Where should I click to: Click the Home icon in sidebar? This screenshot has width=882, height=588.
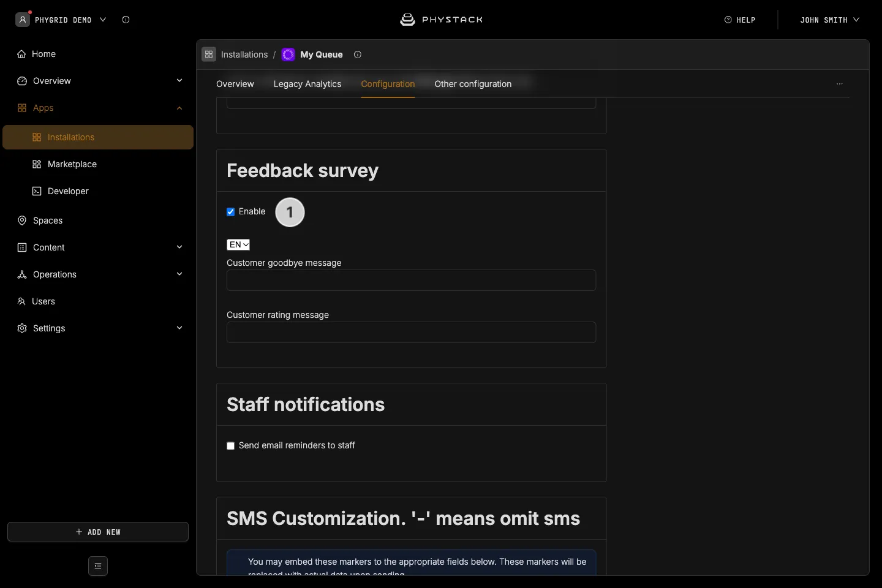coord(21,54)
